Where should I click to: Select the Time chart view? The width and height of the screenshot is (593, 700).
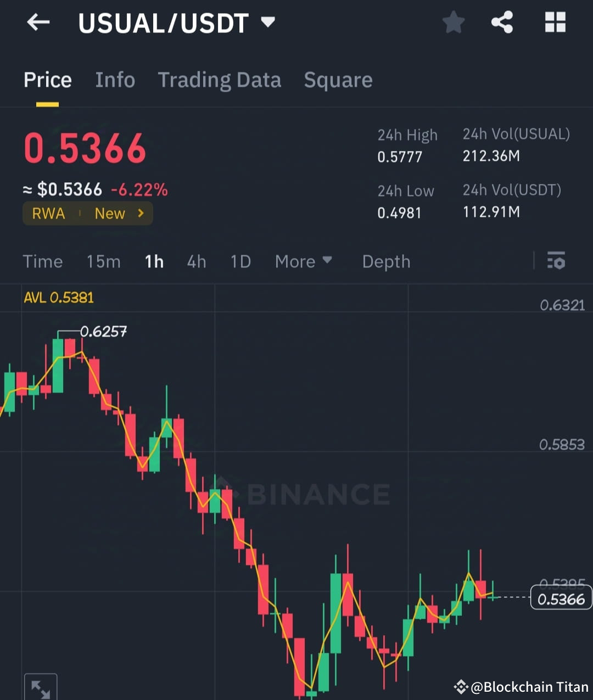point(43,261)
